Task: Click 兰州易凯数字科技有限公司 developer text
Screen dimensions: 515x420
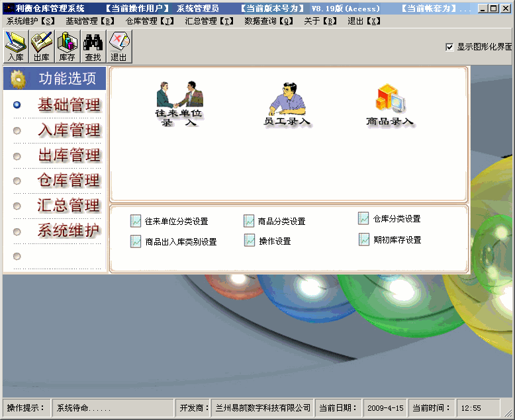Action: click(263, 408)
